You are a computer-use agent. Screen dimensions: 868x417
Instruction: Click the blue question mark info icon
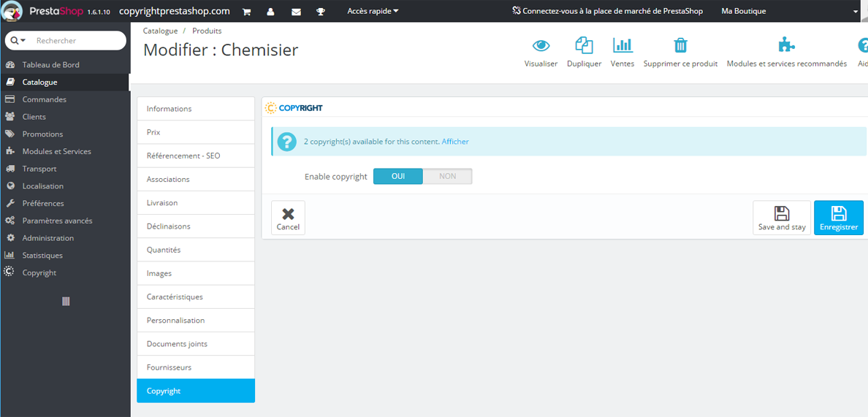[x=286, y=142]
